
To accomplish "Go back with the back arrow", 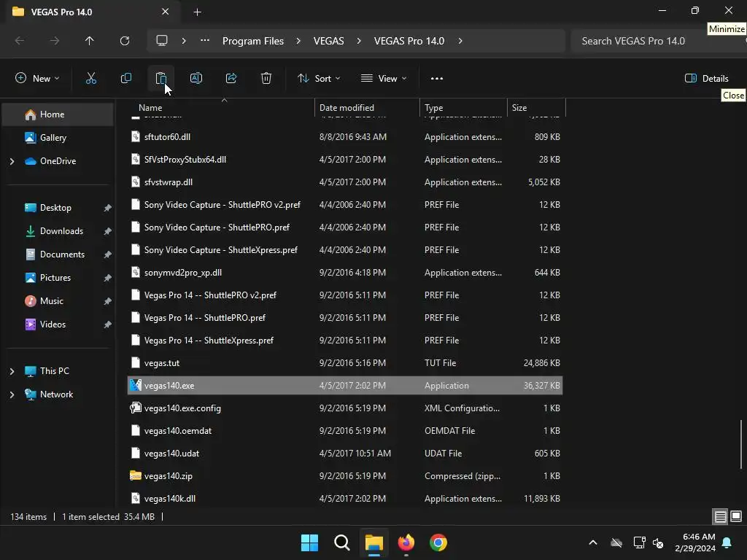I will point(20,41).
